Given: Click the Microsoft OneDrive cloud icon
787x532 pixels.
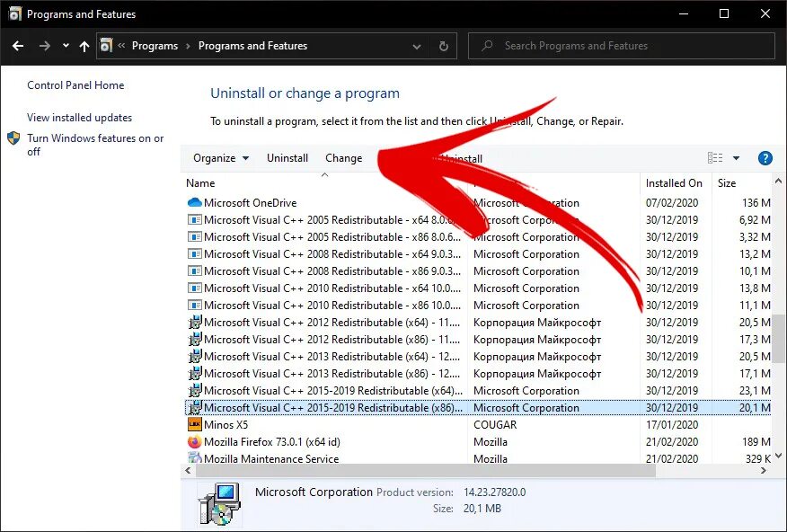Looking at the screenshot, I should (194, 202).
